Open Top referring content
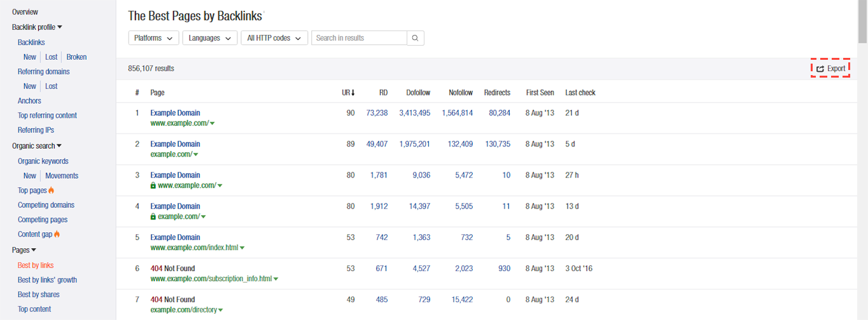 [47, 116]
